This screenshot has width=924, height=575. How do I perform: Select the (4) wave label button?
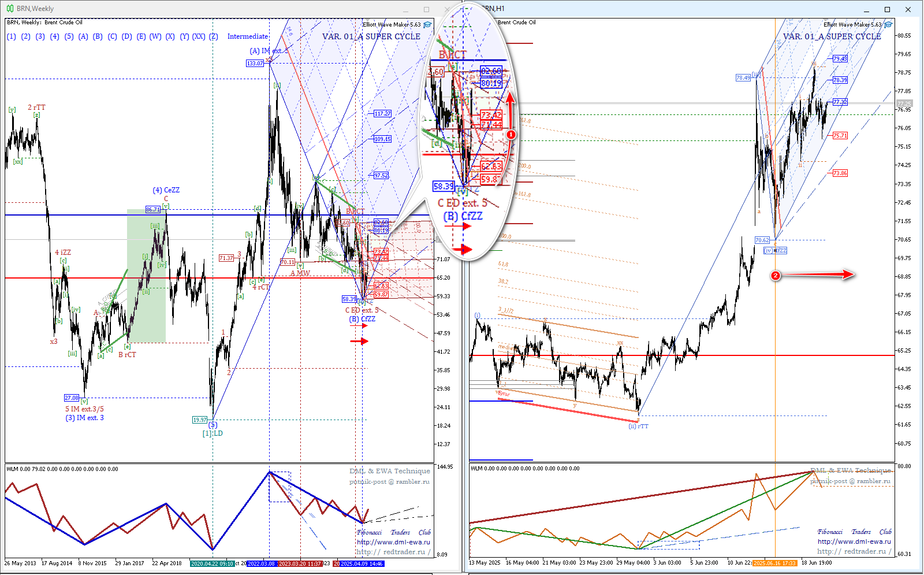[x=55, y=36]
